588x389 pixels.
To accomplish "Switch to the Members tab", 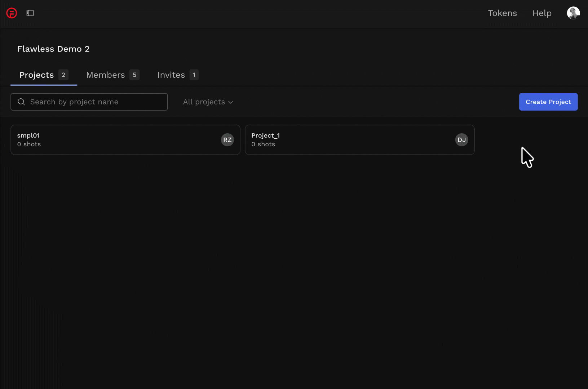I will [113, 75].
